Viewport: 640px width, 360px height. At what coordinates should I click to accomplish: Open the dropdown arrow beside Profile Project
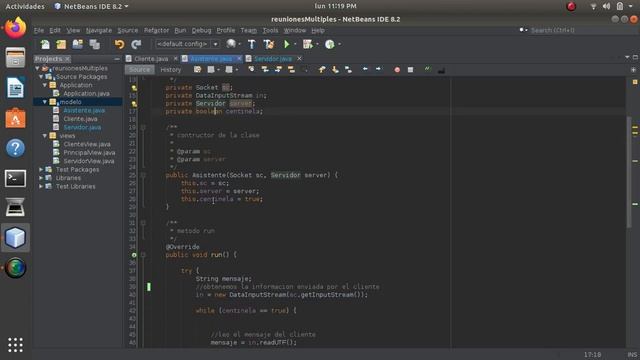339,44
